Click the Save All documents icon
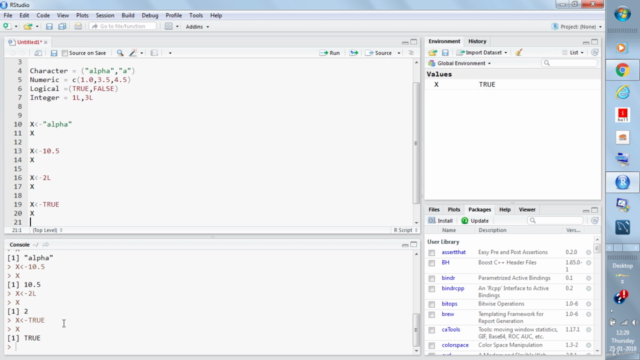Screen dimensions: 640x360 click(x=62, y=27)
